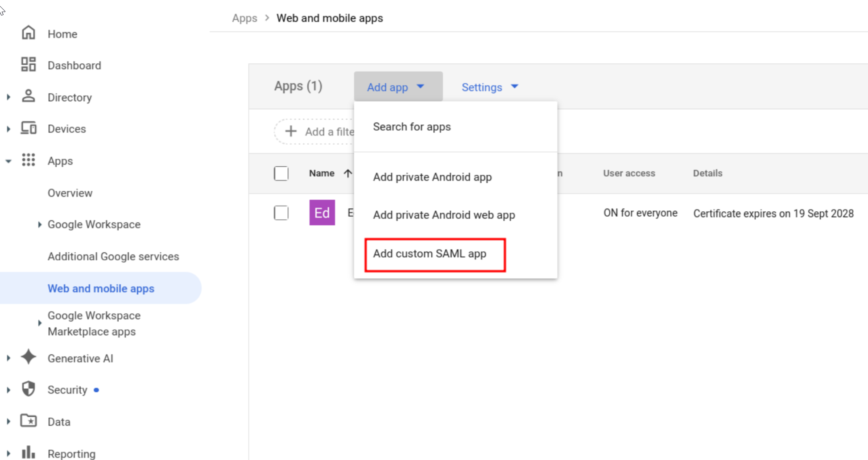This screenshot has width=868, height=460.
Task: Click the Data folder star icon
Action: click(29, 421)
